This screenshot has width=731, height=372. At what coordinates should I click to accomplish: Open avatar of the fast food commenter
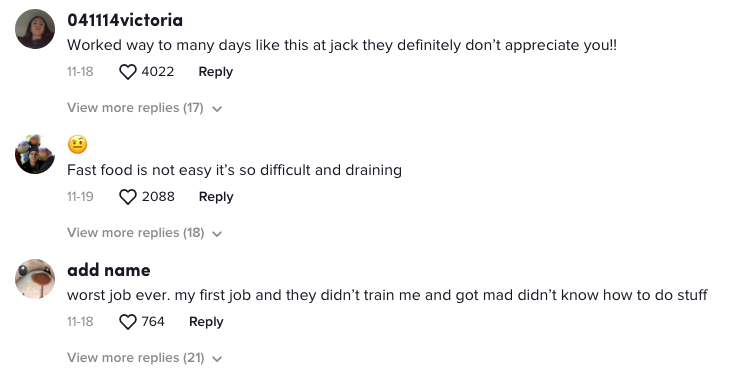point(35,154)
